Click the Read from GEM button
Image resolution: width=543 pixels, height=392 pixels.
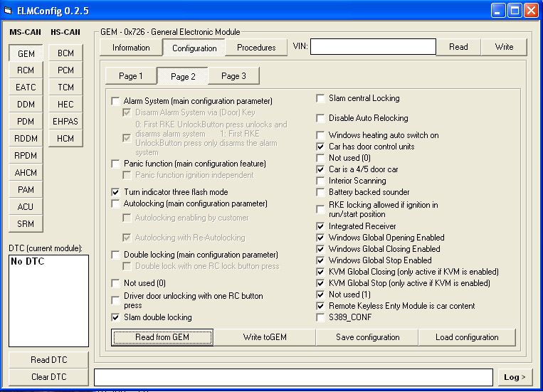pos(163,337)
